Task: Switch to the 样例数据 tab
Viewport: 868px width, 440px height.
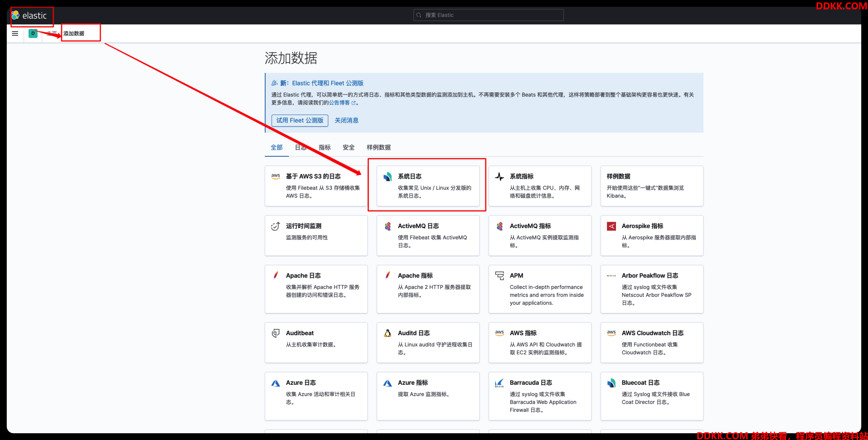Action: 378,147
